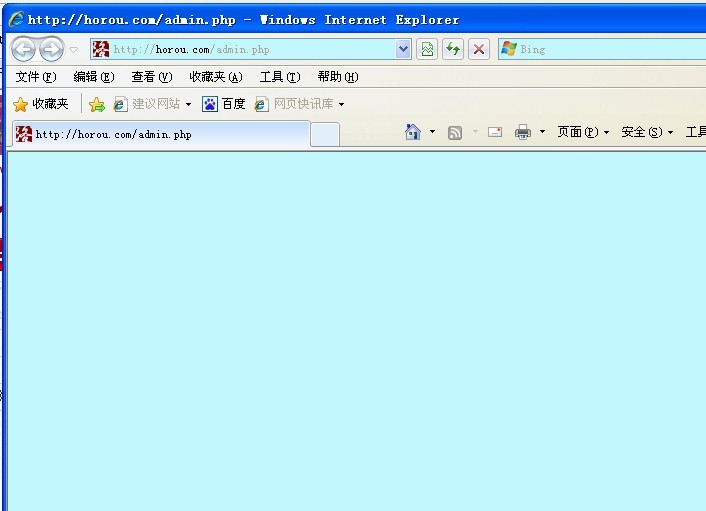Open the 查看(V) menu

pos(152,77)
